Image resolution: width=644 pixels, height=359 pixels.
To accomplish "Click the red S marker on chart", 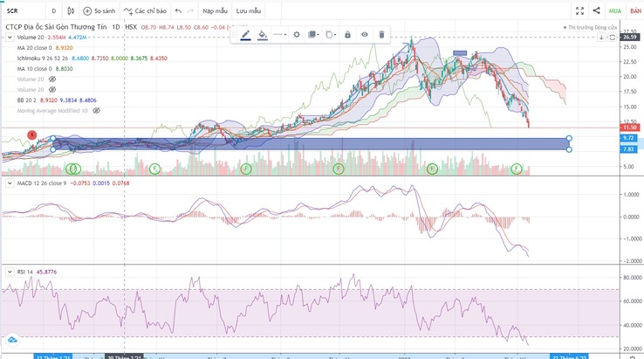I will coord(32,135).
